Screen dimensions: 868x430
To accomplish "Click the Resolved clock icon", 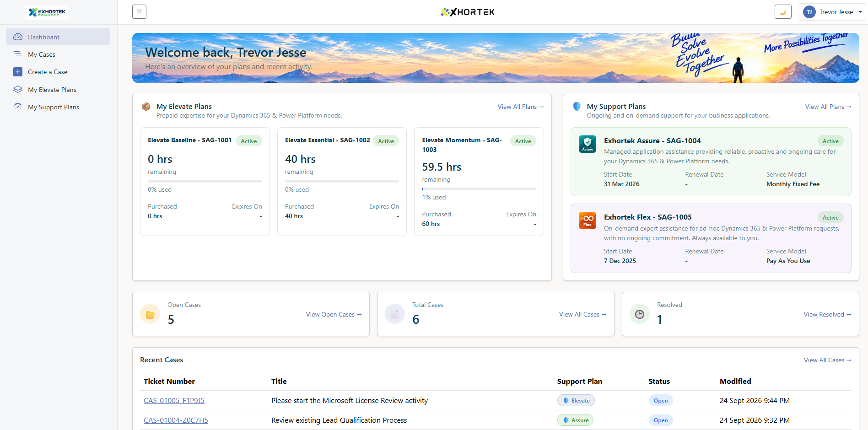I will point(640,314).
